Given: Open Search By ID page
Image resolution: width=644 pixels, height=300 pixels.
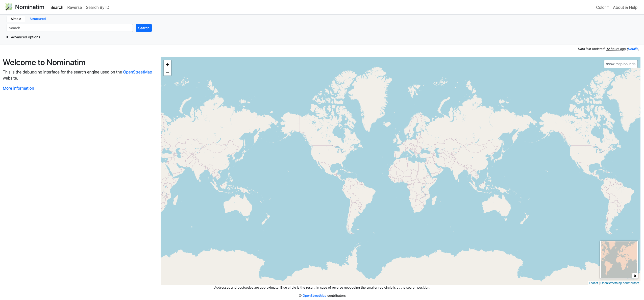Looking at the screenshot, I should [x=97, y=7].
